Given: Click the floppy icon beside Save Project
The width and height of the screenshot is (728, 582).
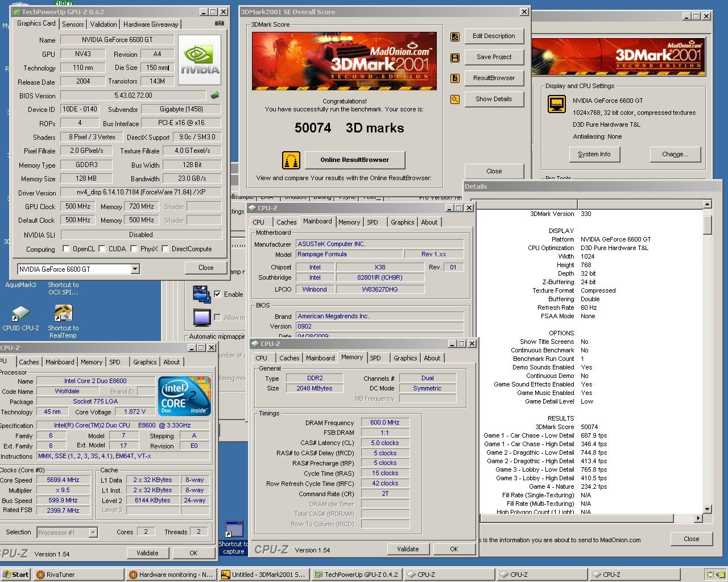Looking at the screenshot, I should coord(455,57).
